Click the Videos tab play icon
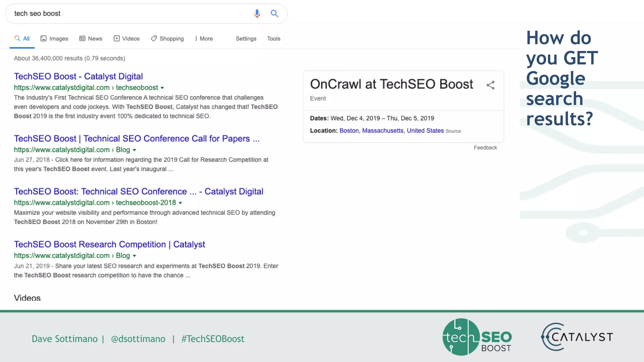The width and height of the screenshot is (644, 362). [x=117, y=38]
